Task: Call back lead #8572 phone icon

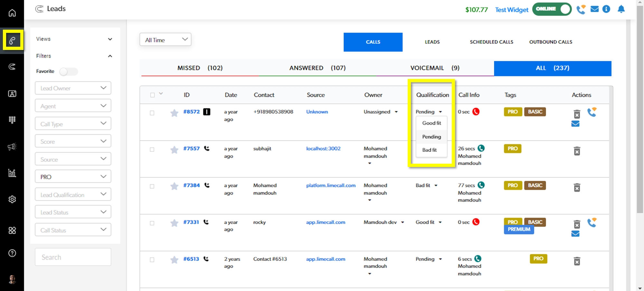Action: coord(592,112)
